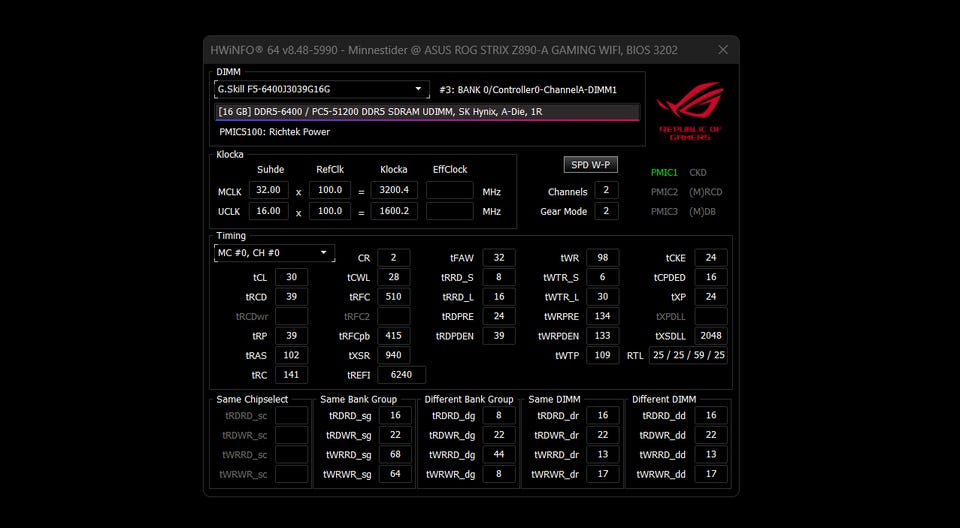Close the HWiNFO memory window
The height and width of the screenshot is (528, 960).
723,50
